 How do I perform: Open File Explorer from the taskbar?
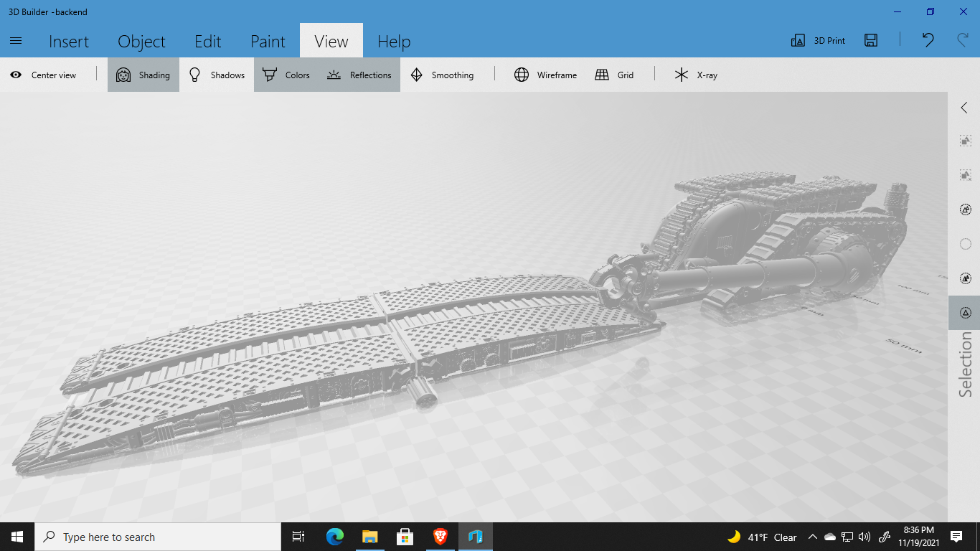pos(369,537)
